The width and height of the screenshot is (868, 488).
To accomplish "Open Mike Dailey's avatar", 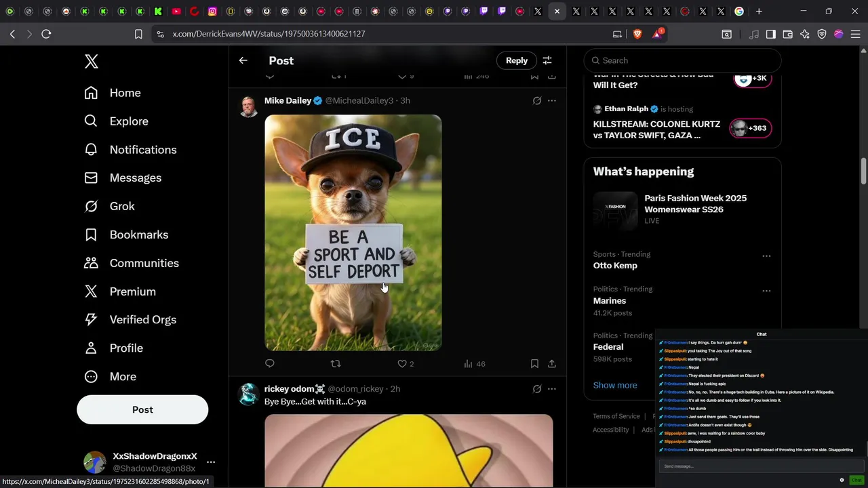I will (x=249, y=106).
